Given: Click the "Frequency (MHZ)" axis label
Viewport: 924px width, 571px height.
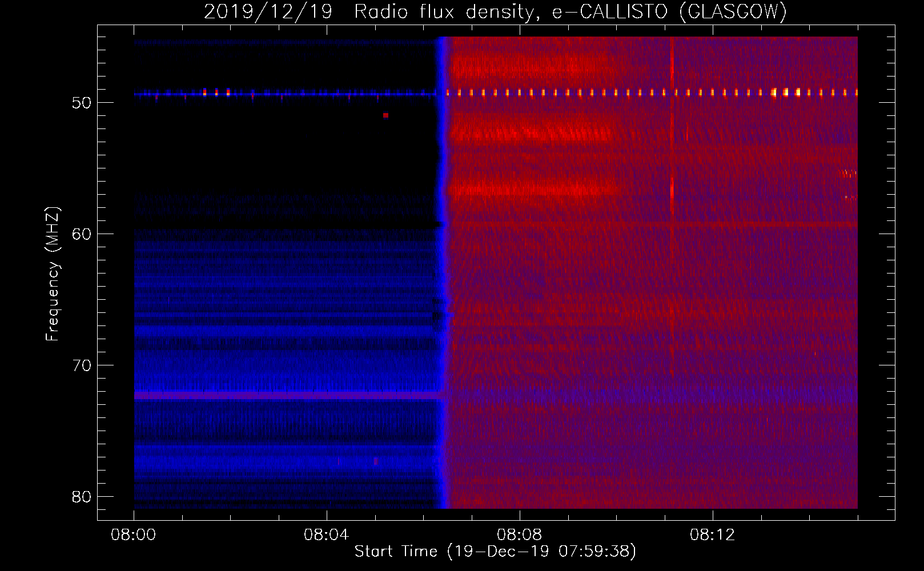Looking at the screenshot, I should point(53,274).
